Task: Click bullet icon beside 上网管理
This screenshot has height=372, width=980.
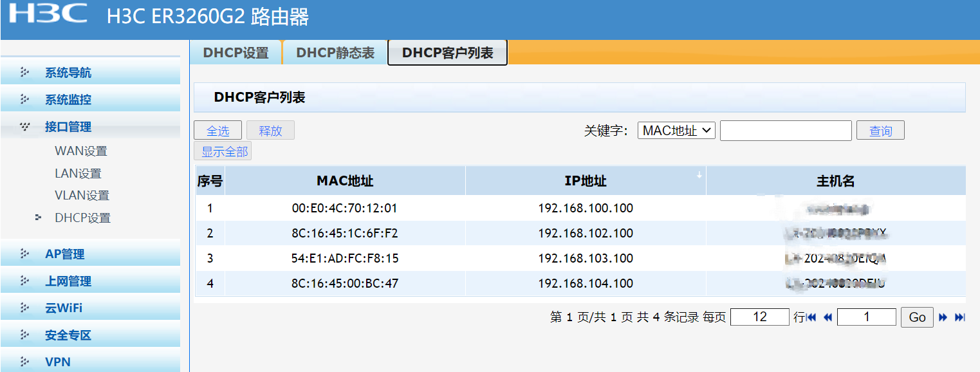Action: click(x=25, y=281)
